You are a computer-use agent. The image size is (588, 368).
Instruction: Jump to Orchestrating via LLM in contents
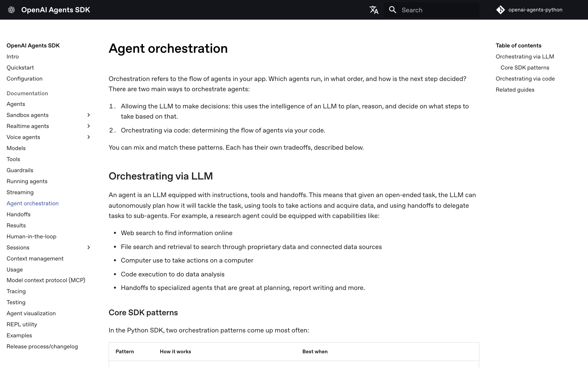[x=525, y=56]
